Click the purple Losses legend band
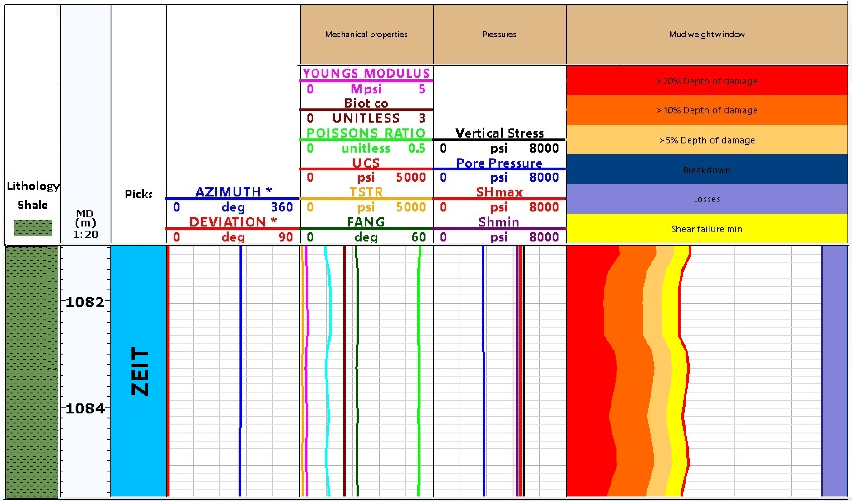The height and width of the screenshot is (504, 855). point(707,199)
